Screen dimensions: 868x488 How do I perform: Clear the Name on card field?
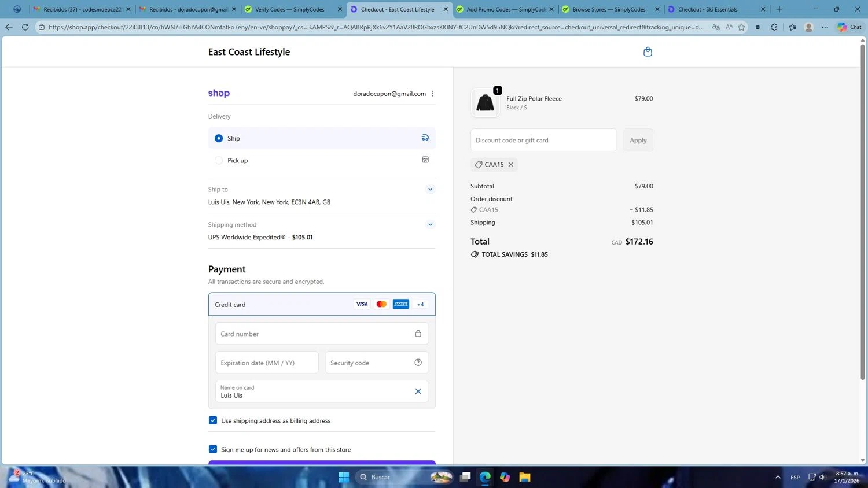coord(418,391)
